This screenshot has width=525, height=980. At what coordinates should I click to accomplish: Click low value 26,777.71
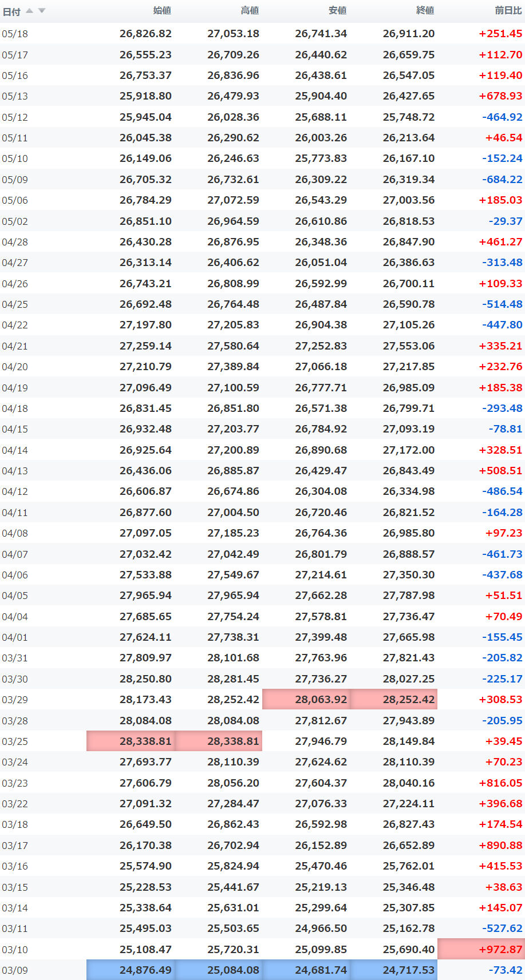(x=321, y=388)
